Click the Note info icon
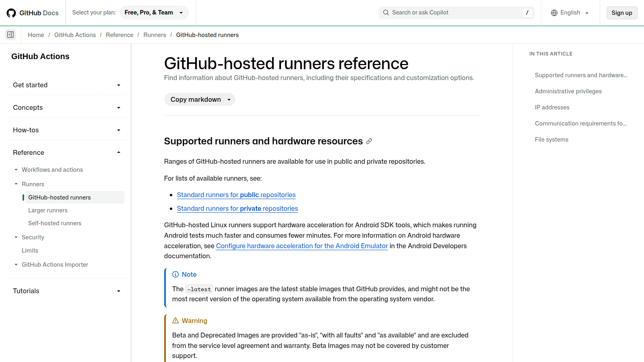The height and width of the screenshot is (362, 644). point(175,274)
